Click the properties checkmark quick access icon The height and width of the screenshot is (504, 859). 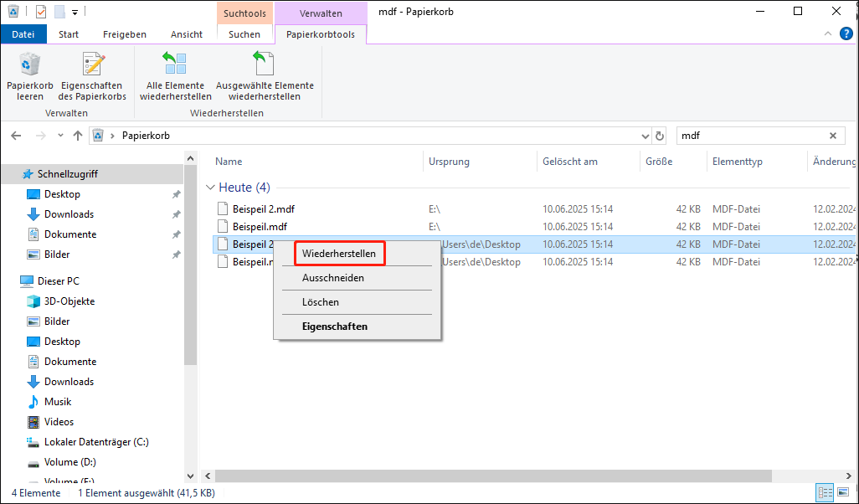click(x=41, y=11)
